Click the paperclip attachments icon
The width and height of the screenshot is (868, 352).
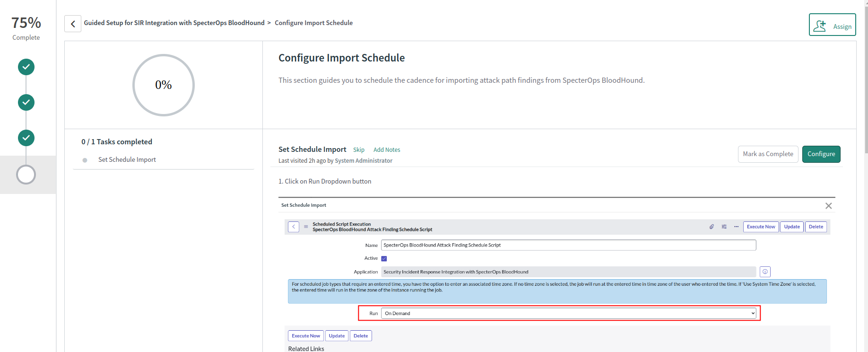712,227
